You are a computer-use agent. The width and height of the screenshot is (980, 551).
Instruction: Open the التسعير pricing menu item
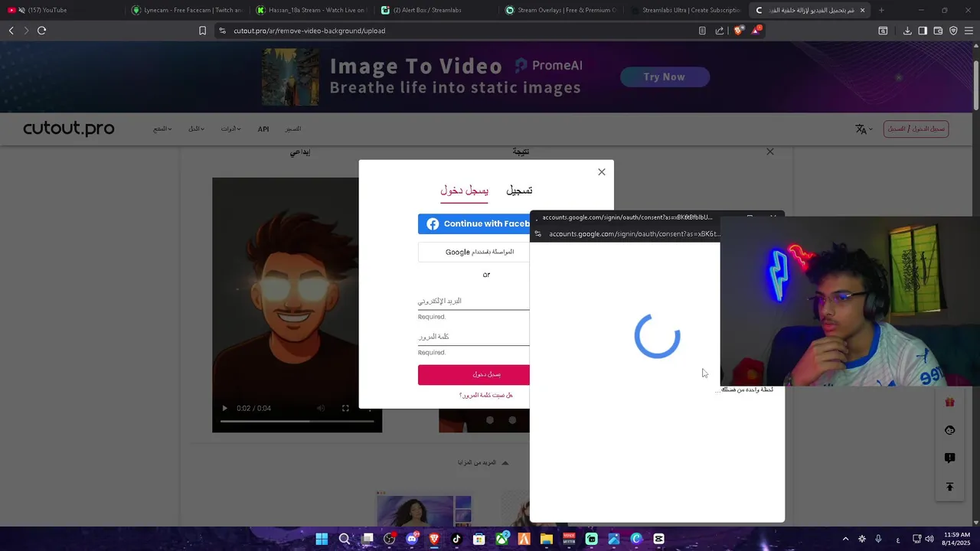[x=293, y=129]
